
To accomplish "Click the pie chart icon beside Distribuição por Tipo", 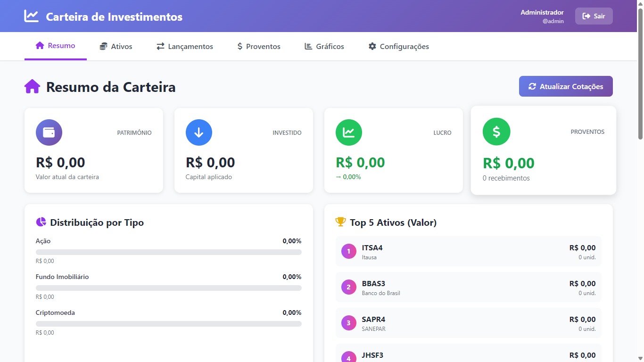I will point(41,222).
